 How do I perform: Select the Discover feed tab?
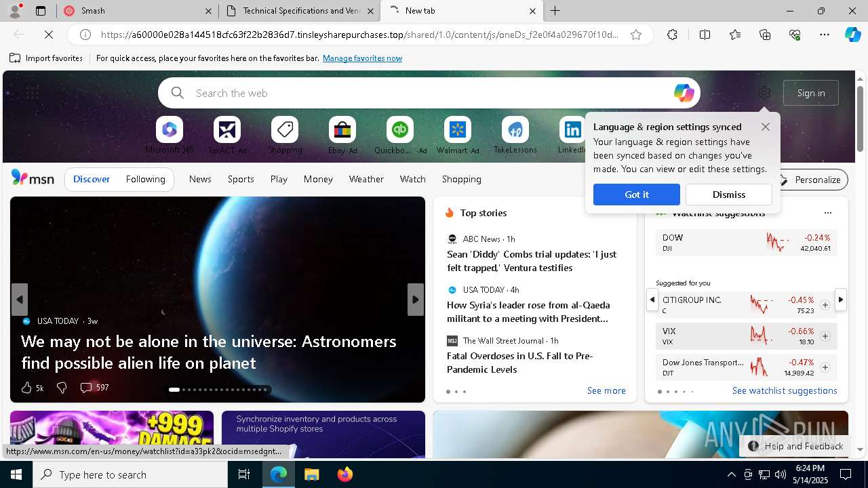pos(92,179)
